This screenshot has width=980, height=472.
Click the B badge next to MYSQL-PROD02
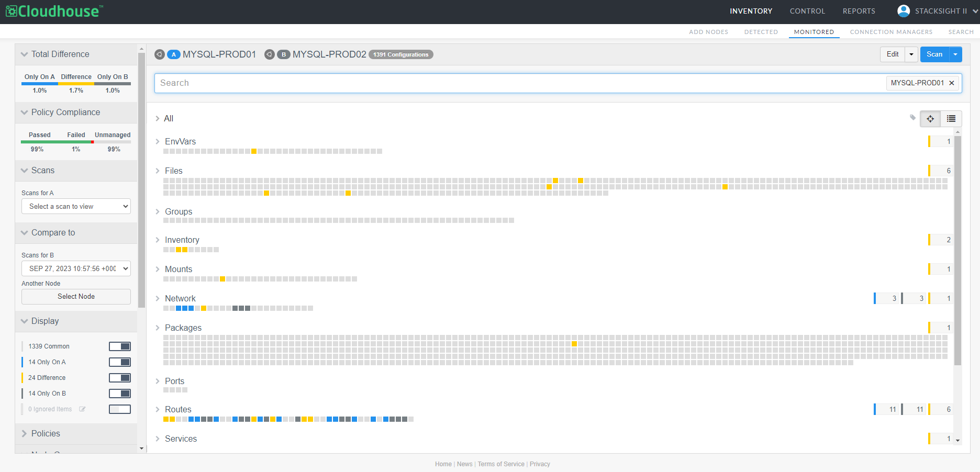[x=284, y=54]
